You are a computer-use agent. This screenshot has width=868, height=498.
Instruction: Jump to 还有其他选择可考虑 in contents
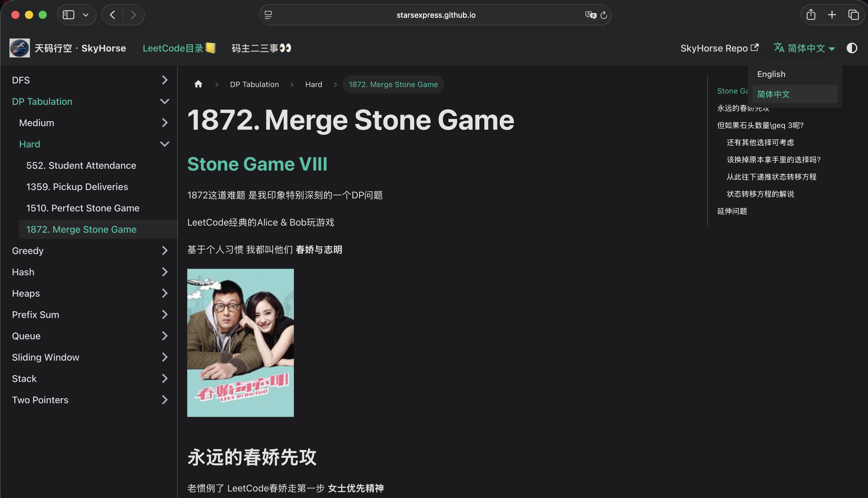(x=760, y=143)
